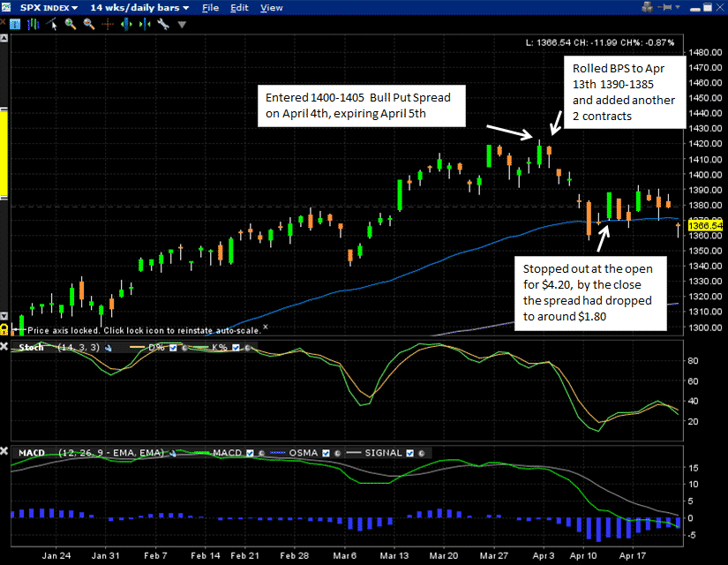Click the lock icon to reinstate auto-scale
Image resolution: width=728 pixels, height=565 pixels.
pos(6,328)
